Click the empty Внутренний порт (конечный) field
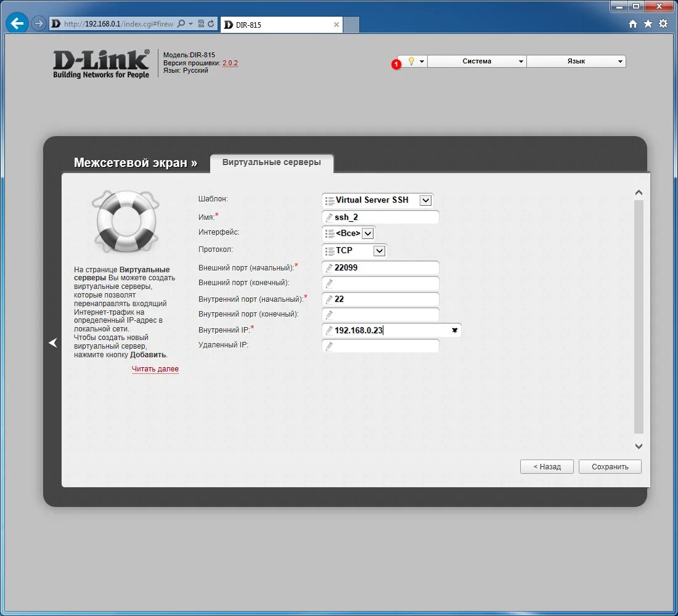Image resolution: width=678 pixels, height=616 pixels. pyautogui.click(x=380, y=315)
